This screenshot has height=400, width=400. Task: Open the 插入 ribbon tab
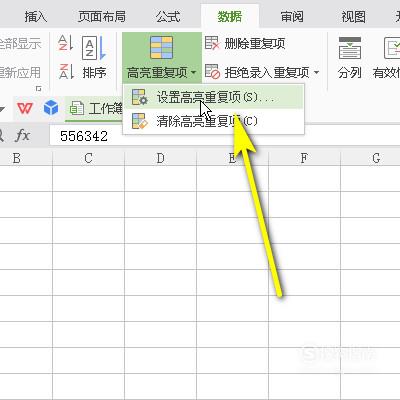coord(36,16)
